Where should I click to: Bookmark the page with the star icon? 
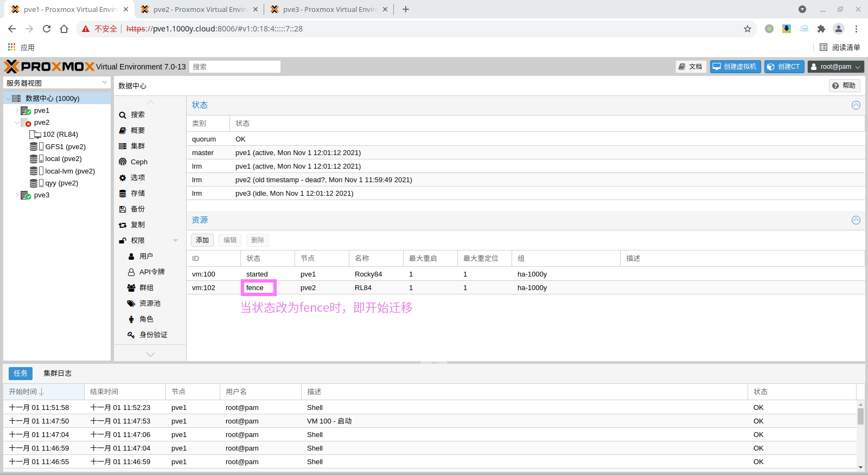click(747, 29)
